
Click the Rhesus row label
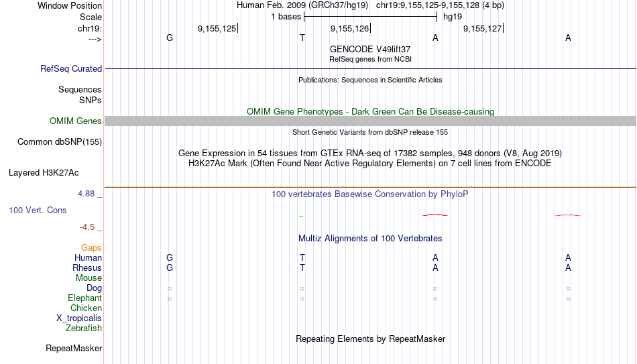[x=87, y=267]
